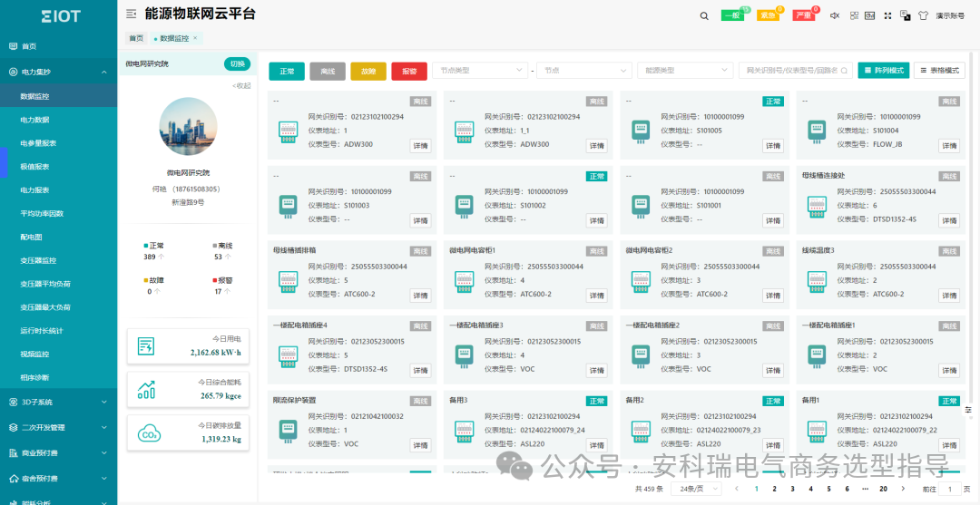Open the 节点 dropdown

pyautogui.click(x=585, y=71)
